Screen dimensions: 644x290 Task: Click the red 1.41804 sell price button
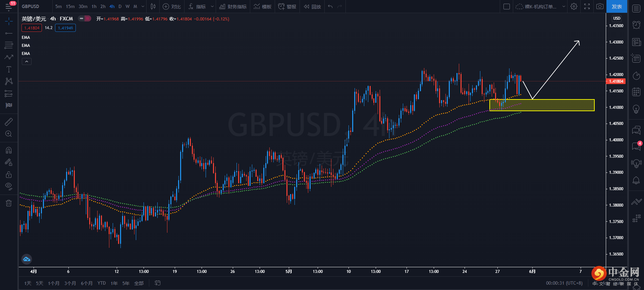click(32, 28)
